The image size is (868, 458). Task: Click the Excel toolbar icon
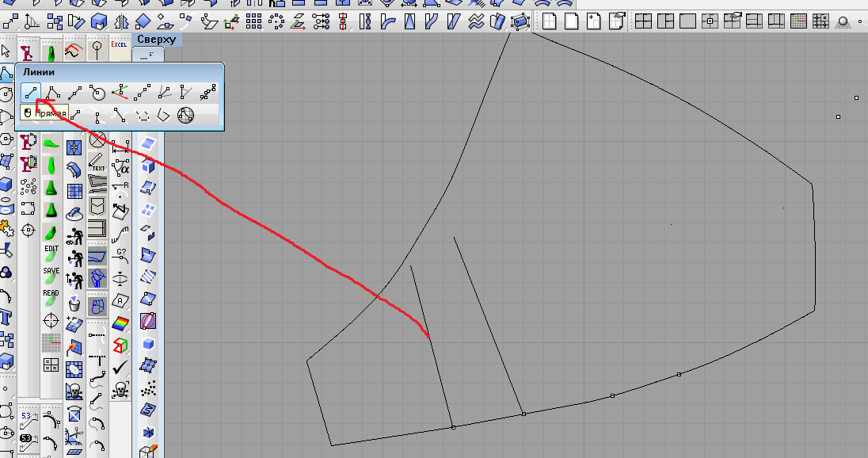[119, 45]
